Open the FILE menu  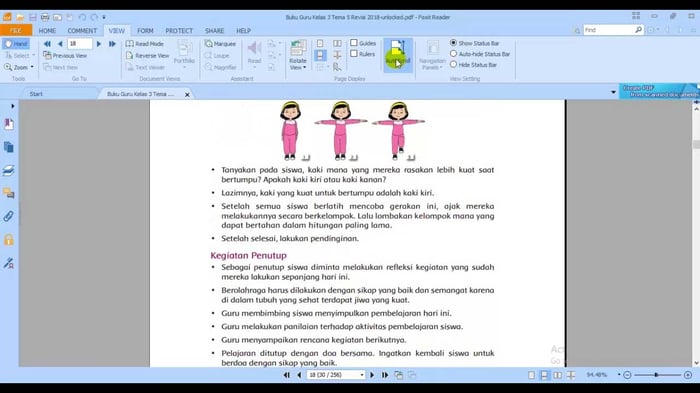(x=16, y=30)
